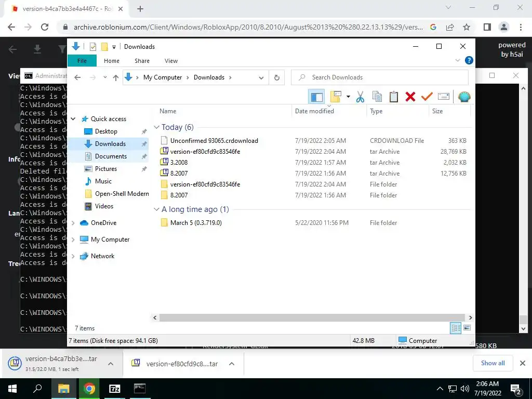
Task: Click the Copy icon in the toolbar
Action: coord(377,97)
